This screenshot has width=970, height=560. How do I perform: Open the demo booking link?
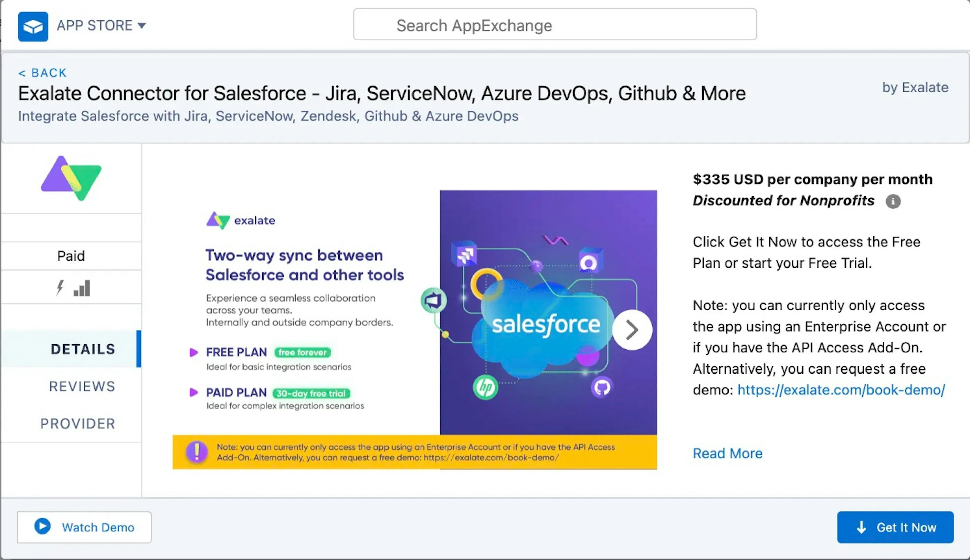click(x=841, y=390)
